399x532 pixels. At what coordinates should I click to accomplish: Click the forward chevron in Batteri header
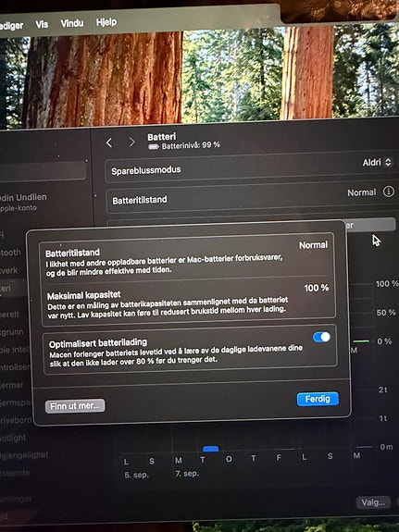131,142
